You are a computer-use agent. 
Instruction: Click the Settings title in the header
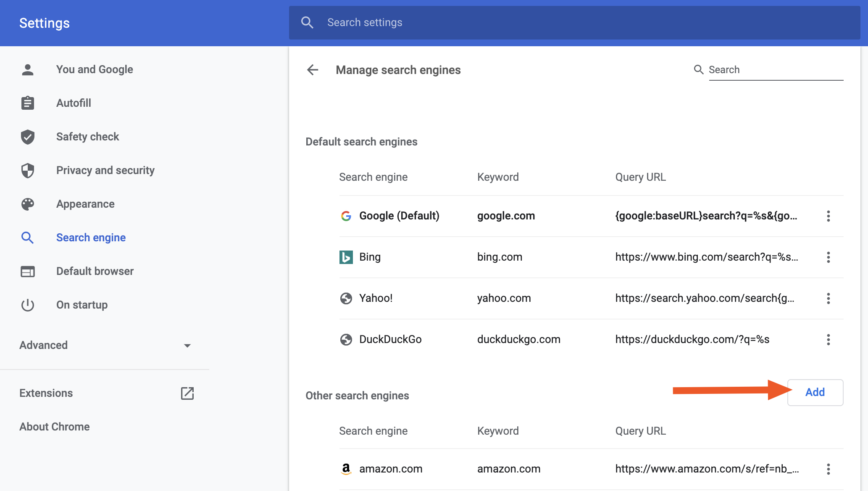[x=44, y=23]
